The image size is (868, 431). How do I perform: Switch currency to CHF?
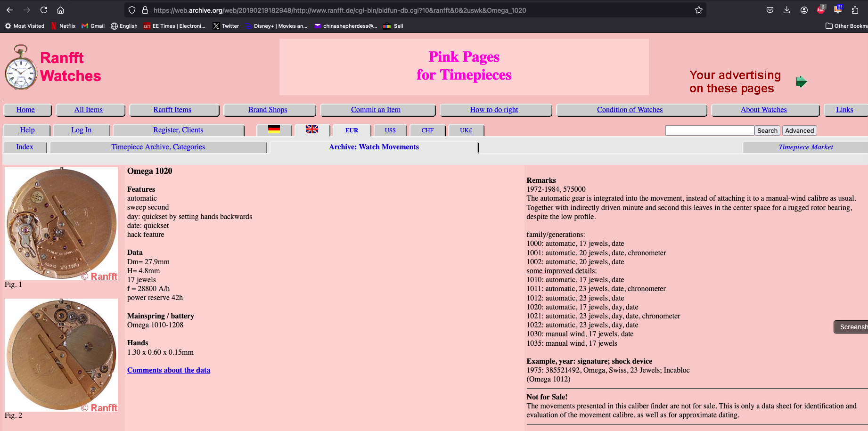pos(427,130)
